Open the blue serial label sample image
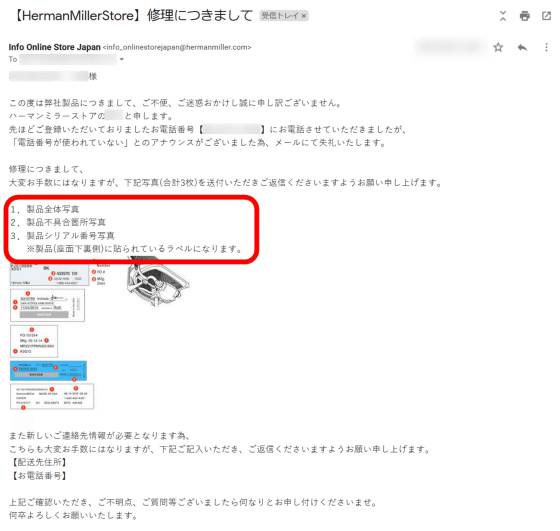This screenshot has height=531, width=560. pos(48,371)
